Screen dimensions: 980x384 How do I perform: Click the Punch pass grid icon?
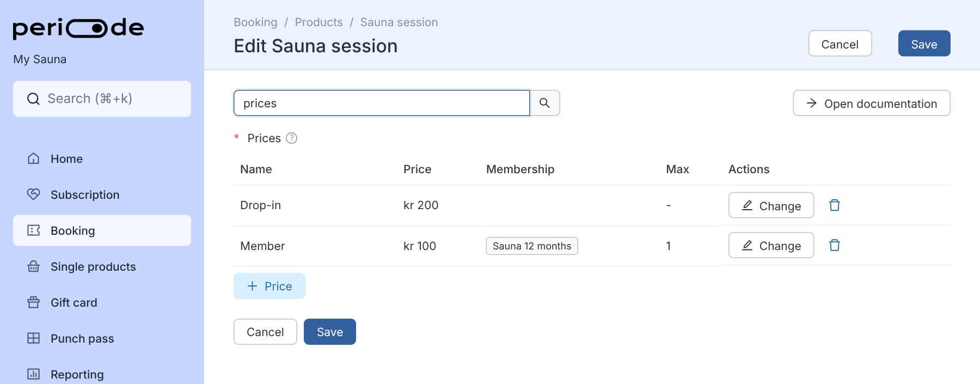[34, 338]
